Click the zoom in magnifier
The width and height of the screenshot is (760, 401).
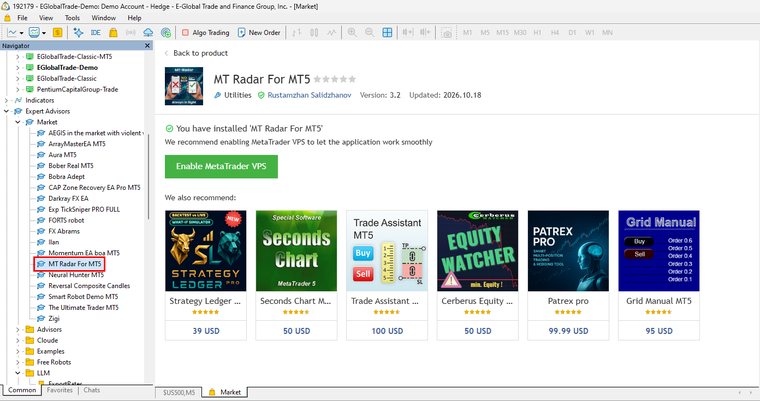click(x=352, y=32)
